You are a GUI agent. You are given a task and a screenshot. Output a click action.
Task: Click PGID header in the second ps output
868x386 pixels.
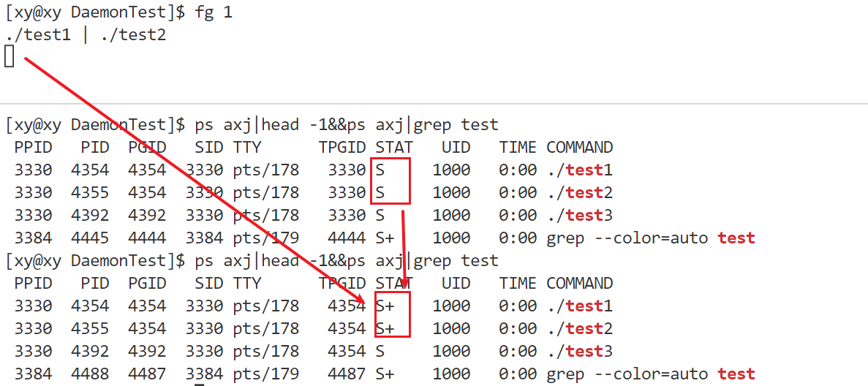(x=147, y=284)
